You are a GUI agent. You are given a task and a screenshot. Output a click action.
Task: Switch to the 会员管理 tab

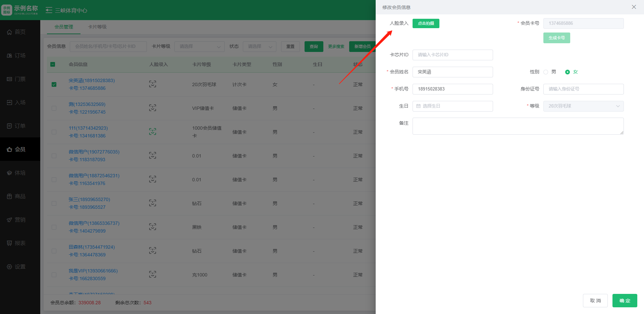pyautogui.click(x=64, y=27)
